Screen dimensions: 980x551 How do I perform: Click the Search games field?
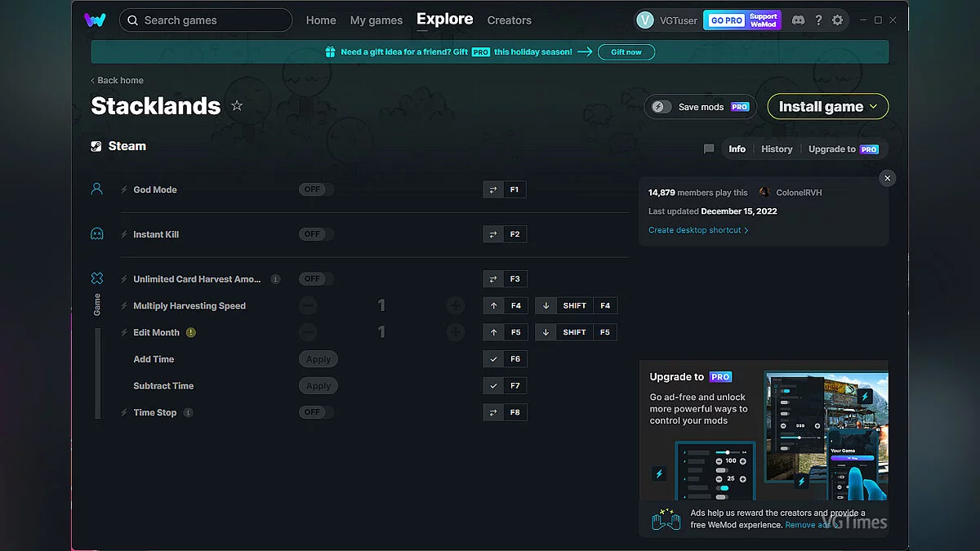click(x=206, y=20)
